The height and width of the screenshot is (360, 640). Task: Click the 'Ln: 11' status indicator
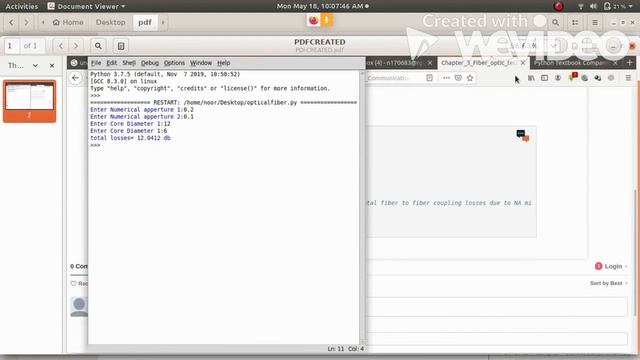pyautogui.click(x=336, y=349)
